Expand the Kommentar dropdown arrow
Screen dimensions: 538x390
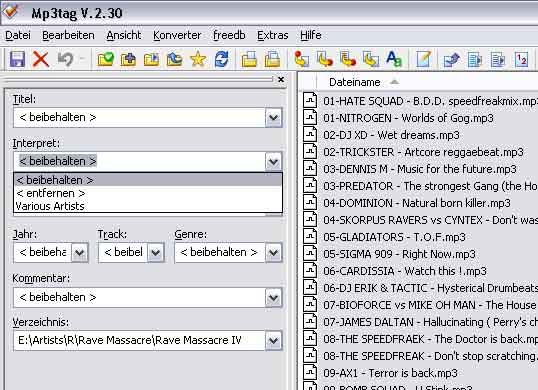click(x=273, y=297)
